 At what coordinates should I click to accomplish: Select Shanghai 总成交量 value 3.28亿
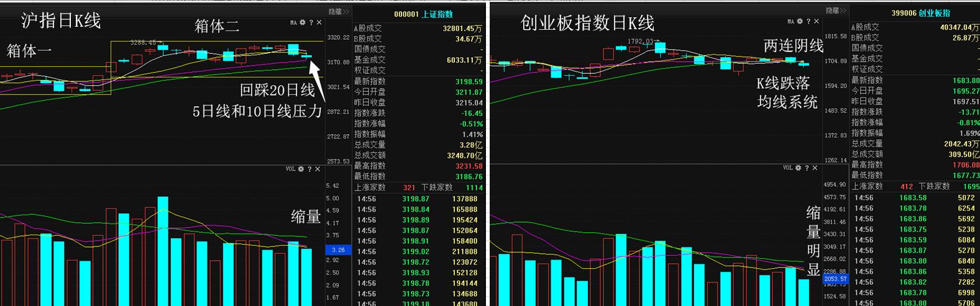point(472,145)
